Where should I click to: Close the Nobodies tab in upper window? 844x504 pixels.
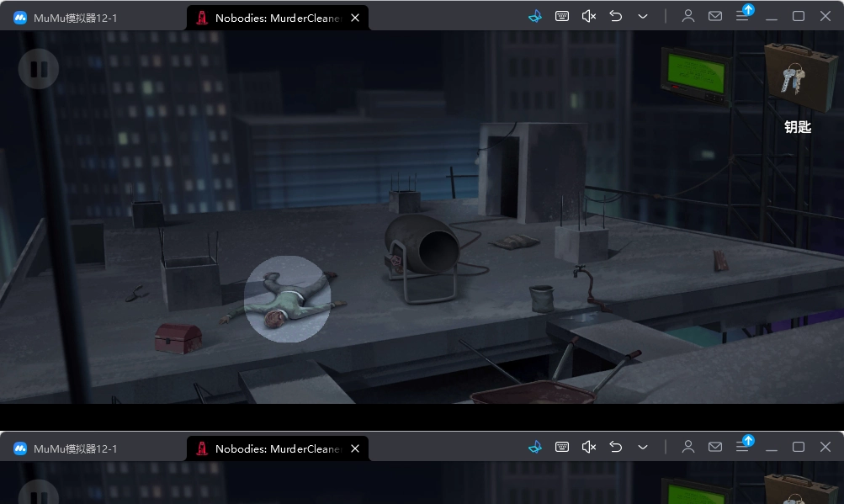(x=355, y=18)
